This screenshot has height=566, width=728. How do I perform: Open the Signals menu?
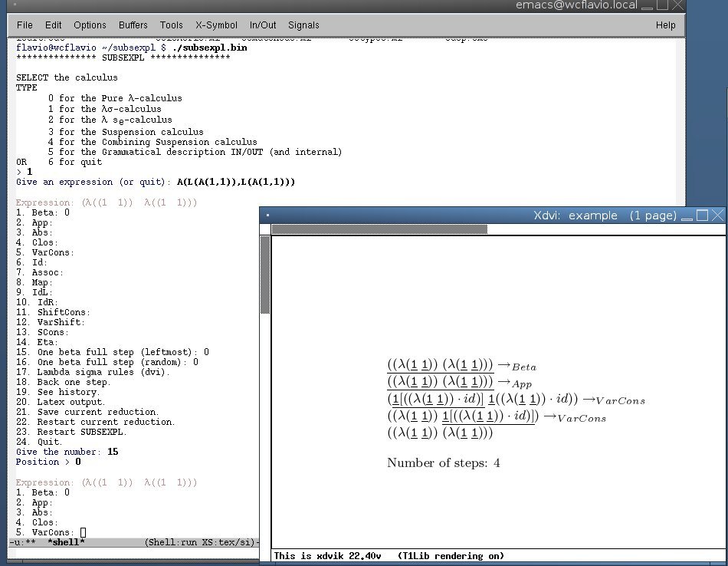[x=304, y=25]
